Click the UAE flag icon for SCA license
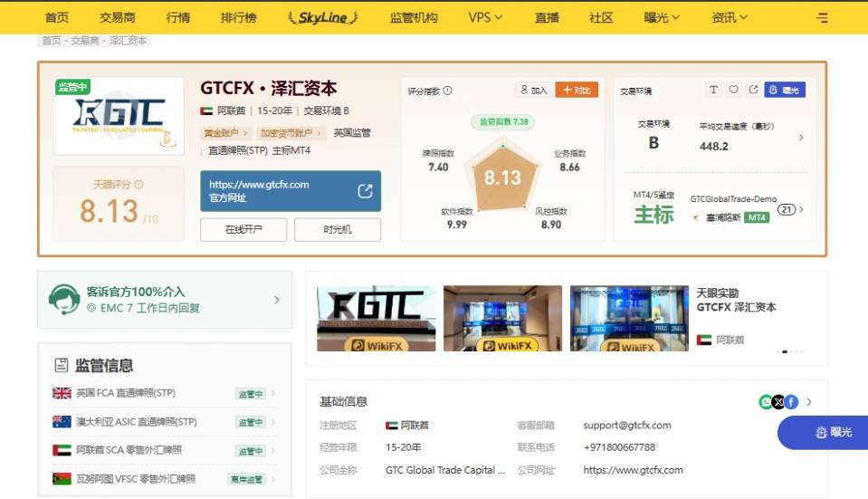 pyautogui.click(x=62, y=450)
